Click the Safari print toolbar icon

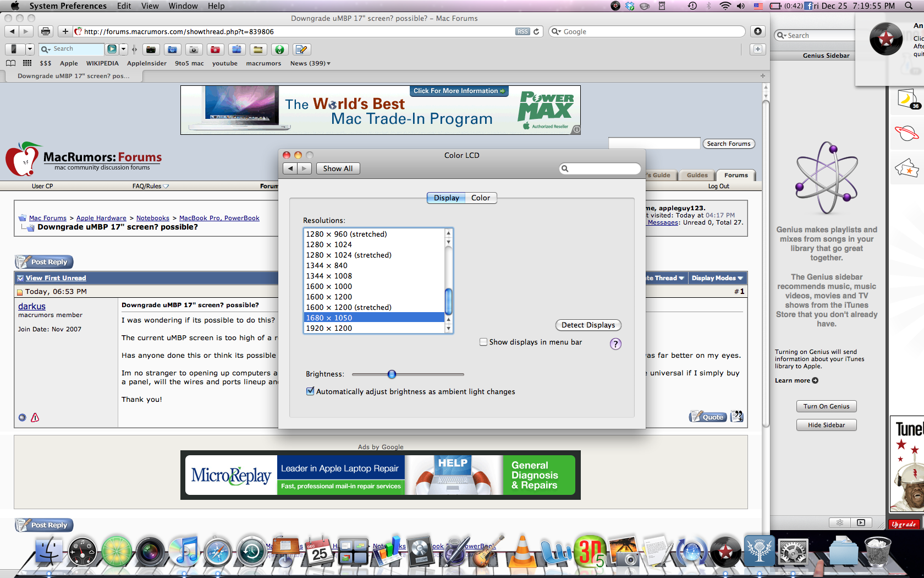pyautogui.click(x=46, y=31)
